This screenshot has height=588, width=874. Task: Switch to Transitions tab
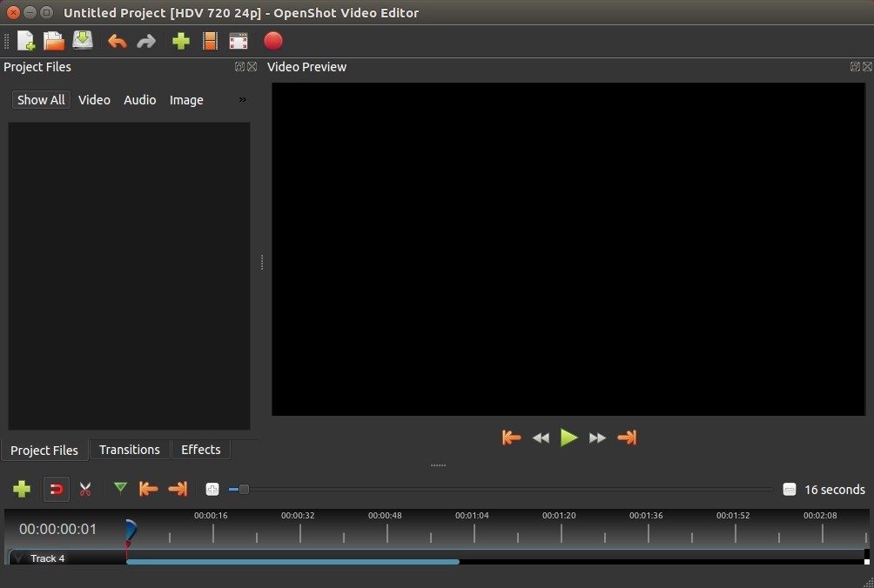point(130,450)
